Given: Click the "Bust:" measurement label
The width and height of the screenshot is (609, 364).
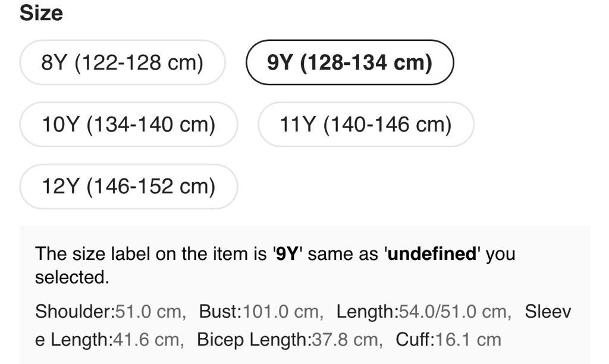Looking at the screenshot, I should 219,311.
